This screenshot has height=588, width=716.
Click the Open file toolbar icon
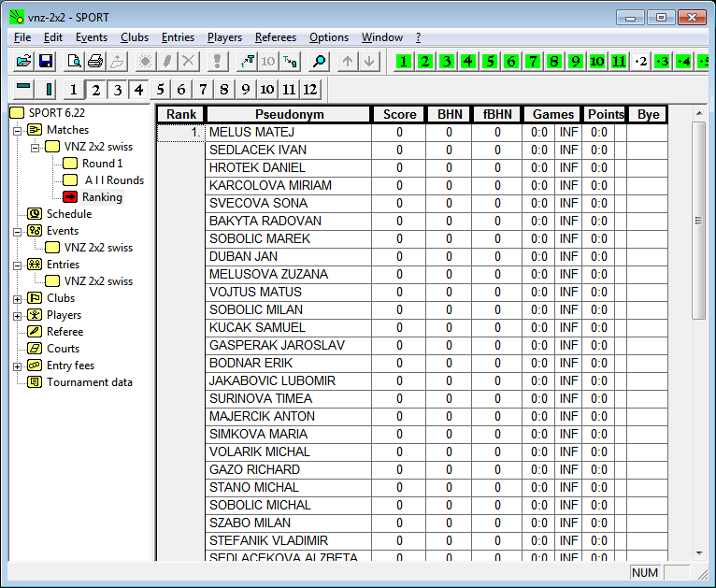(23, 62)
